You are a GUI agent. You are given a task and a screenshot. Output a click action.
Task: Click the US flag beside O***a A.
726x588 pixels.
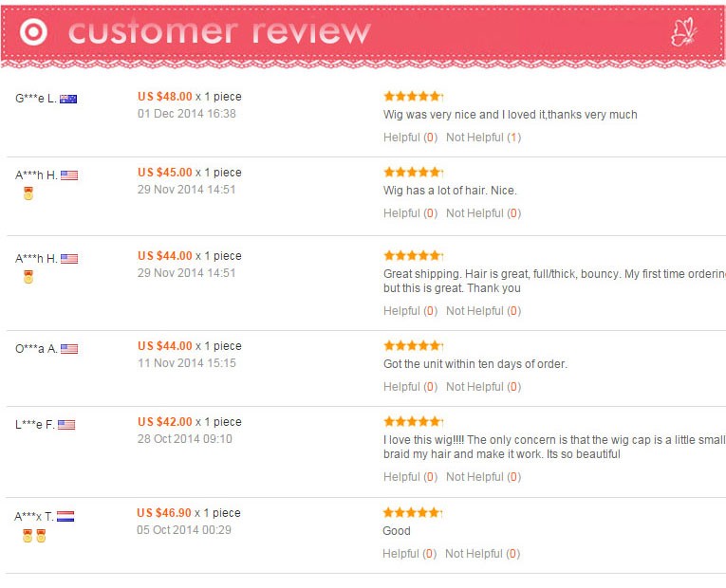coord(69,349)
